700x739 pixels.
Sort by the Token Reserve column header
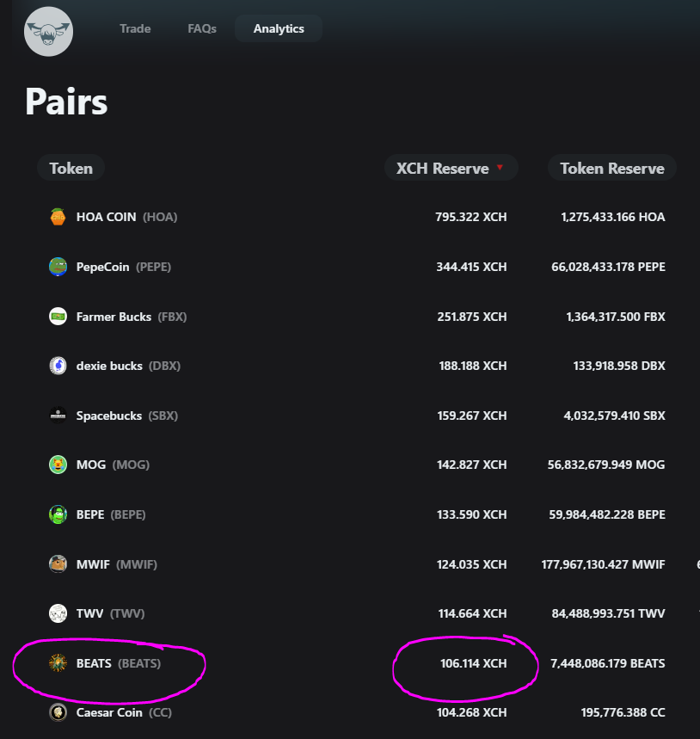tap(611, 168)
